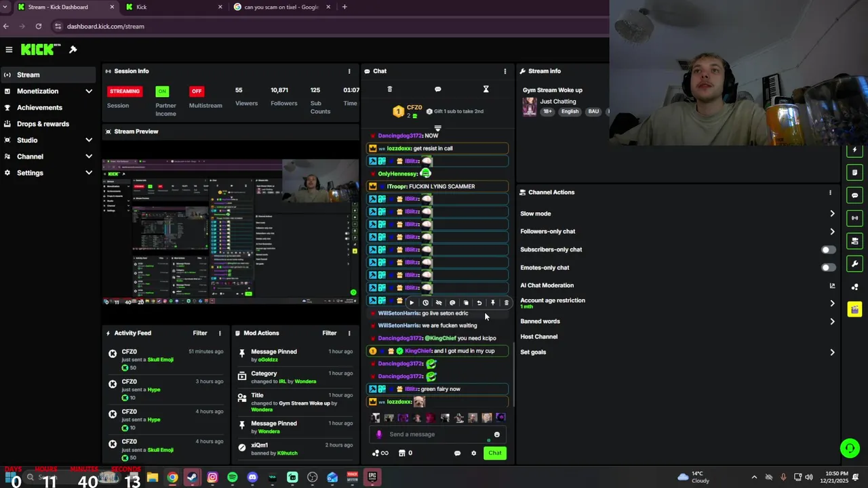Open Channel Actions three-dot options

[830, 192]
